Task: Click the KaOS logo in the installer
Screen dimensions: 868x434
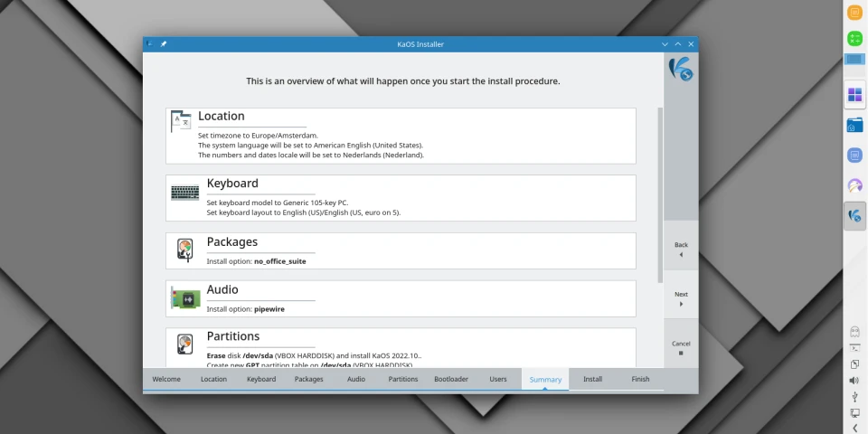Action: point(680,70)
